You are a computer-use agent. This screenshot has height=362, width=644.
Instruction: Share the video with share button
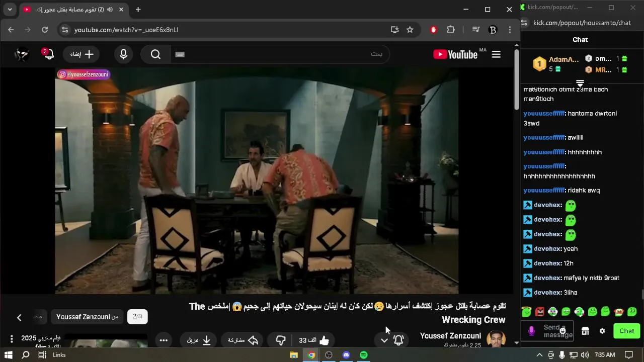coord(243,340)
